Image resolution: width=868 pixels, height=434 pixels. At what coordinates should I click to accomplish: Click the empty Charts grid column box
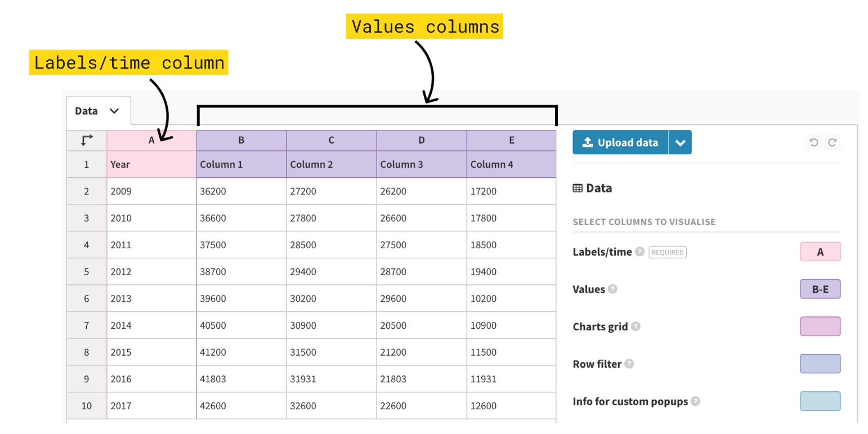(x=820, y=326)
